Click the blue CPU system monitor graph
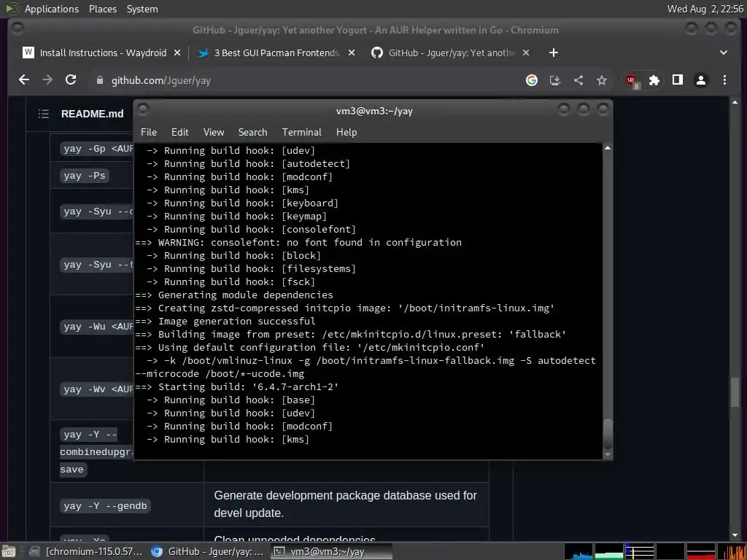This screenshot has height=560, width=747. click(x=578, y=551)
